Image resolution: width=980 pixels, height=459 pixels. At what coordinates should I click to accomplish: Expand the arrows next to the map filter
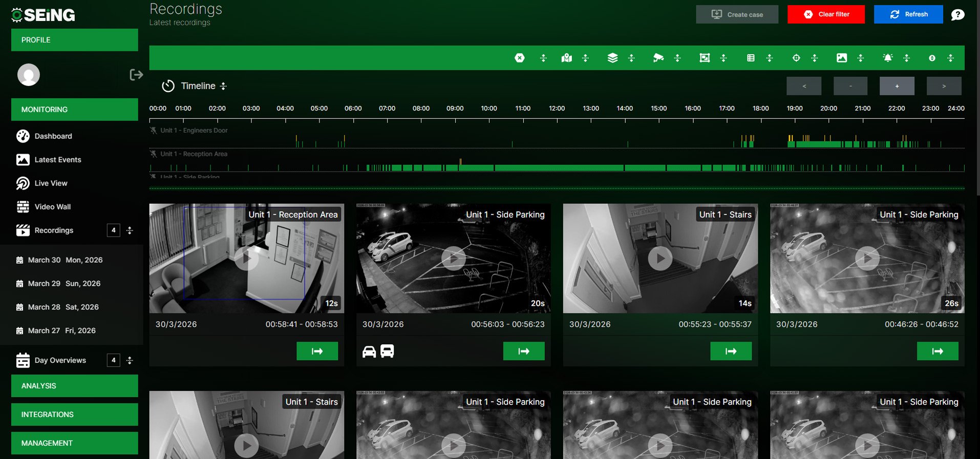[x=586, y=58]
